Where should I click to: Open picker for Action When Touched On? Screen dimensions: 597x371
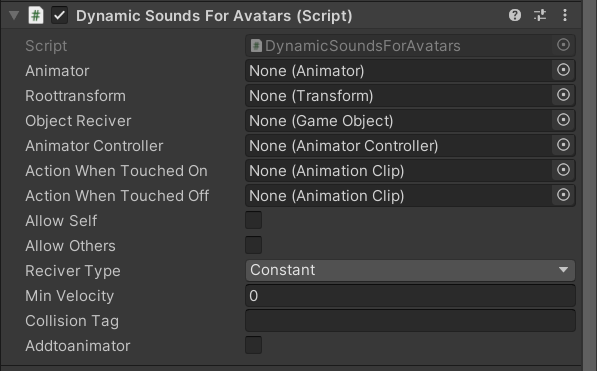(563, 170)
